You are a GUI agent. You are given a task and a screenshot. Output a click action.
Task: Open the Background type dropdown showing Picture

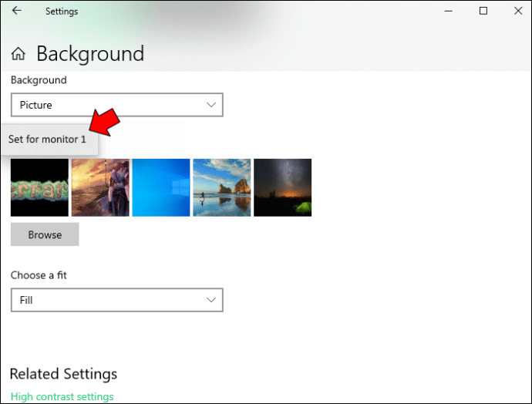tap(117, 105)
